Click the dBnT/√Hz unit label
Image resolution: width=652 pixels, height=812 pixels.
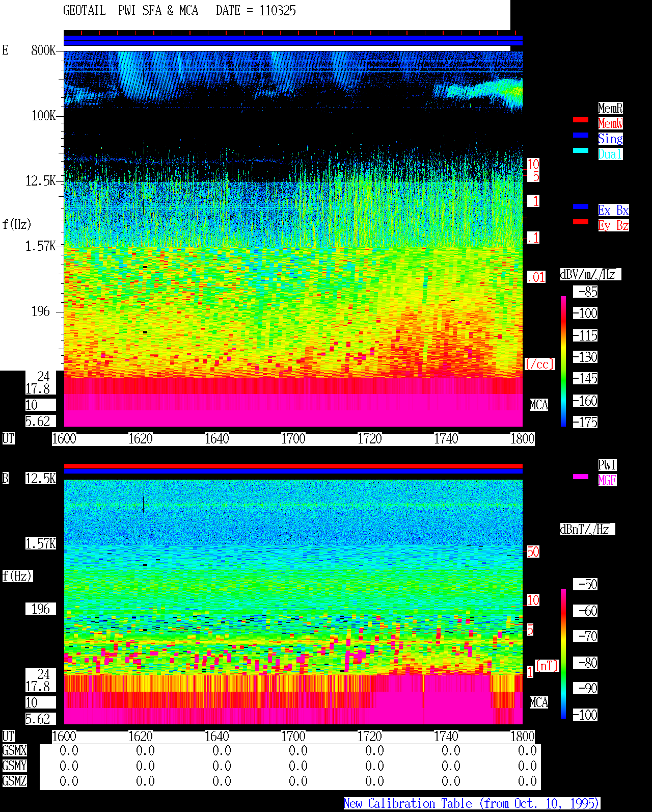587,529
